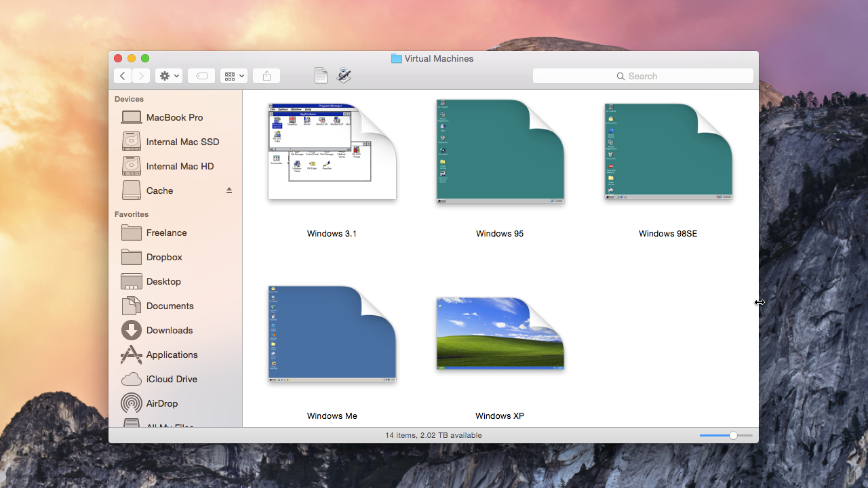Screen dimensions: 868x488
Task: Click the Documents sidebar icon
Action: (x=132, y=306)
